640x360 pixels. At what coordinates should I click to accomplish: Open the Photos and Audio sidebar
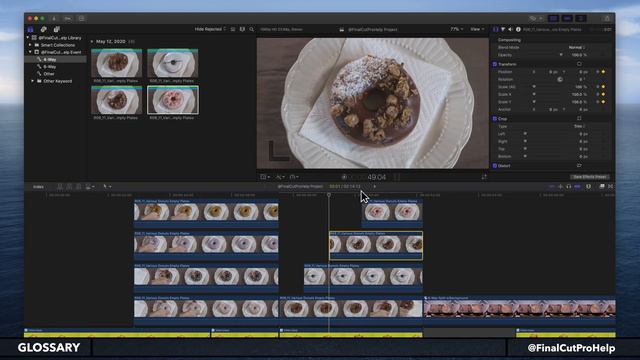(x=44, y=29)
